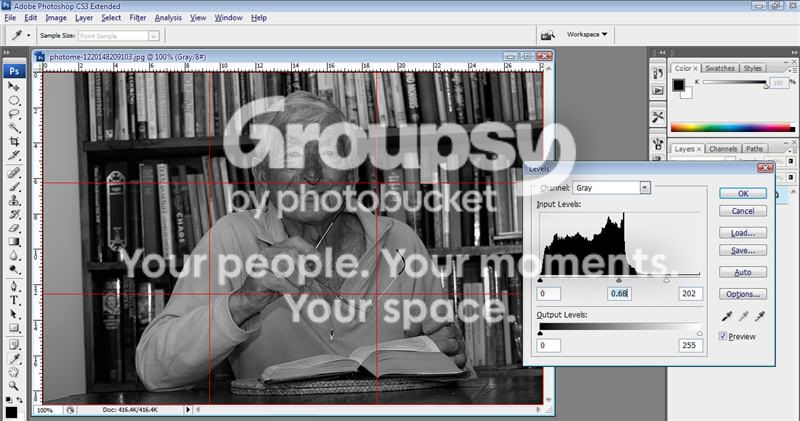The width and height of the screenshot is (800, 421).
Task: Open the Filter menu
Action: [x=138, y=17]
